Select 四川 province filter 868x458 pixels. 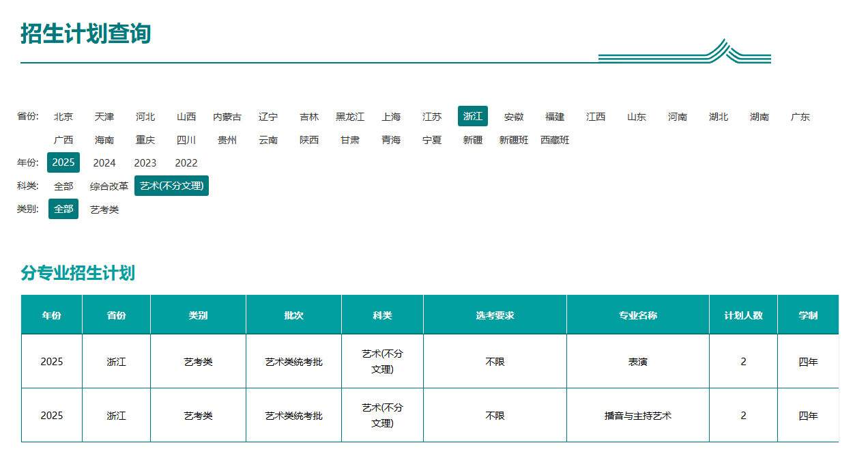tap(186, 140)
